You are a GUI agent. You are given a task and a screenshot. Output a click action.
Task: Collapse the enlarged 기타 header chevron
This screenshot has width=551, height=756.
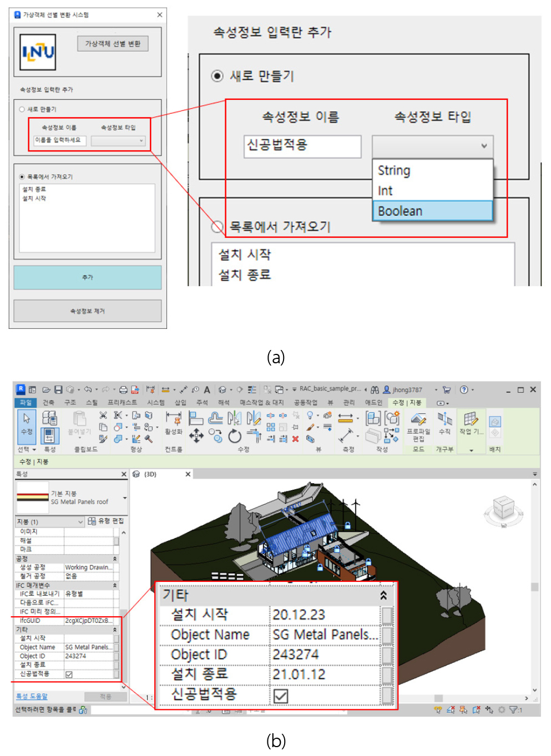[383, 595]
